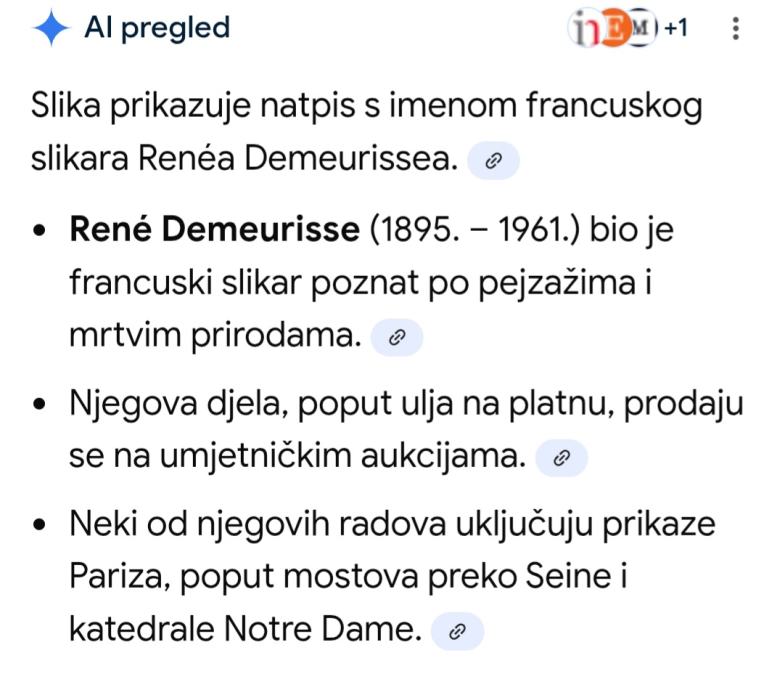Expand additional sources via '+1' label
Viewport: 764px width, 690px height.
point(676,28)
